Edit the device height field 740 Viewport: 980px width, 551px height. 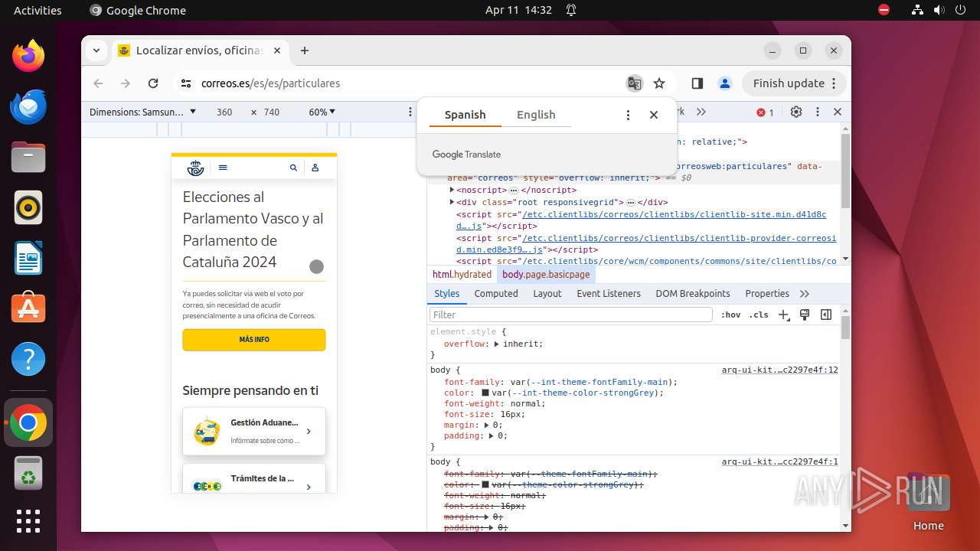pos(272,112)
